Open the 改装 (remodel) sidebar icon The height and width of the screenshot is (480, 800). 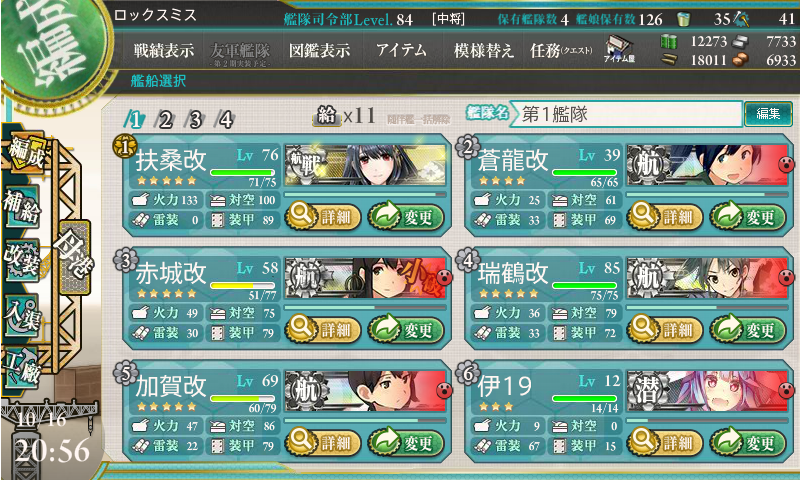point(22,260)
